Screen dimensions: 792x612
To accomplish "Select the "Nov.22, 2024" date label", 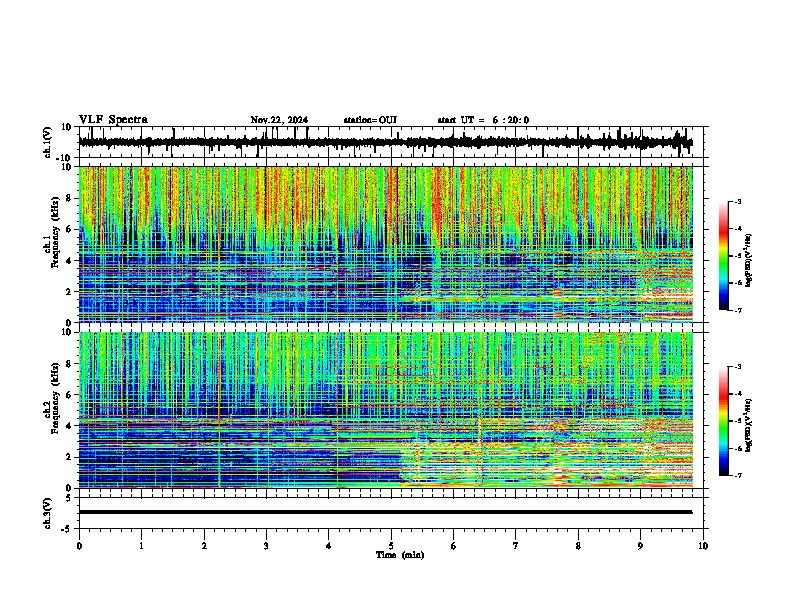I will click(279, 120).
